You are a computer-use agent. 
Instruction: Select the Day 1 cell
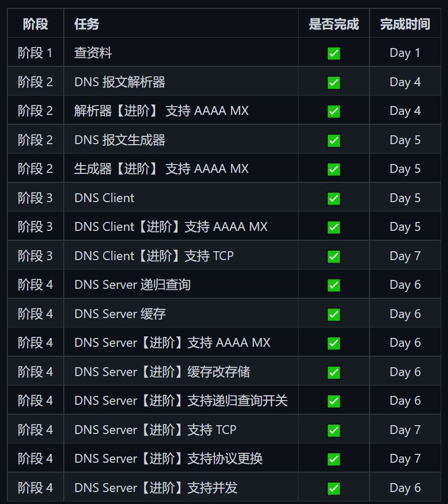coord(405,52)
